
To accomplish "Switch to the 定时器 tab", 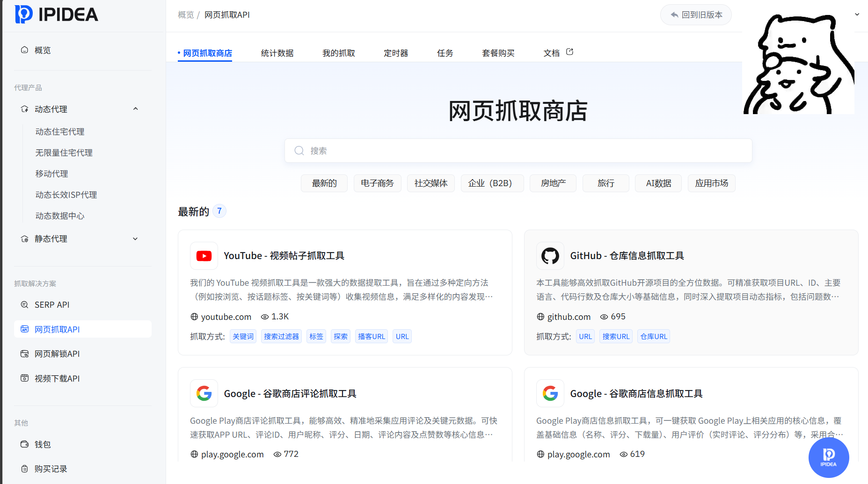I will point(395,53).
